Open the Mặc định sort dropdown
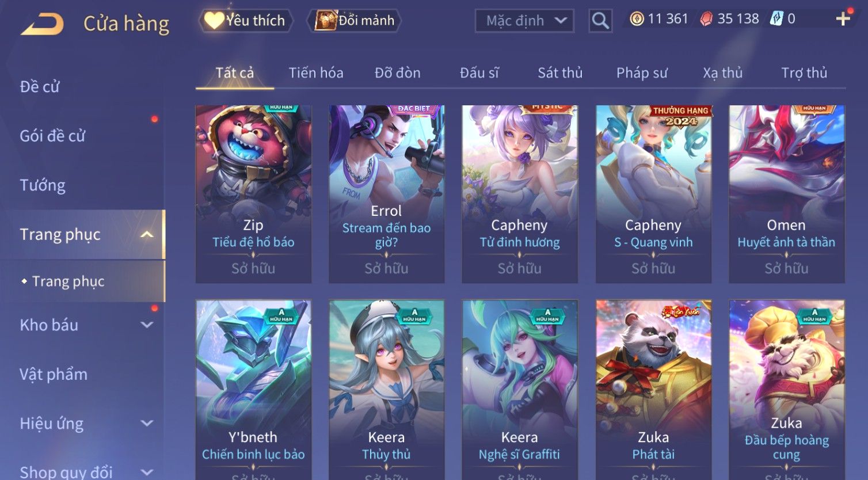This screenshot has height=480, width=868. coord(524,21)
